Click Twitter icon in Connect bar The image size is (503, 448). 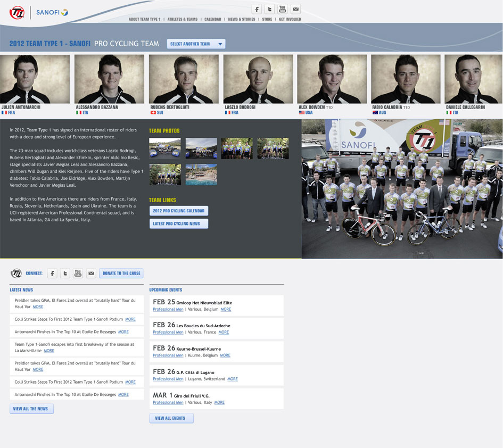65,273
